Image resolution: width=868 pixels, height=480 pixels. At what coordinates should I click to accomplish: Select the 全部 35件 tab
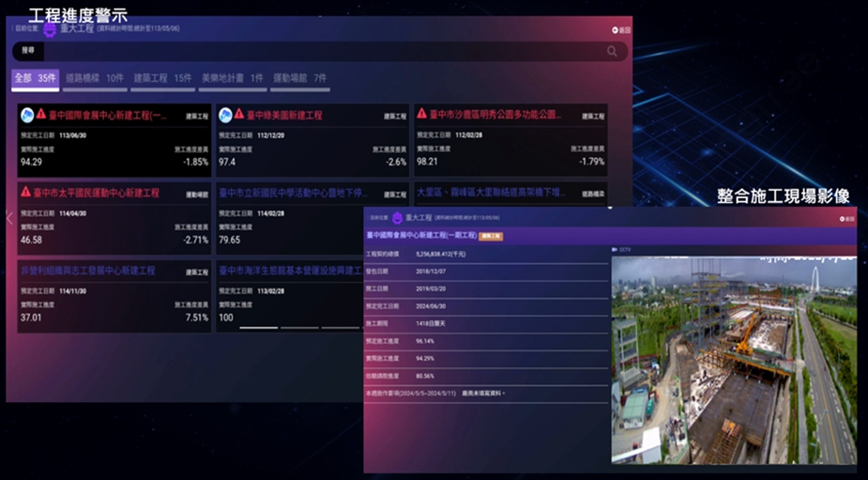(x=36, y=79)
